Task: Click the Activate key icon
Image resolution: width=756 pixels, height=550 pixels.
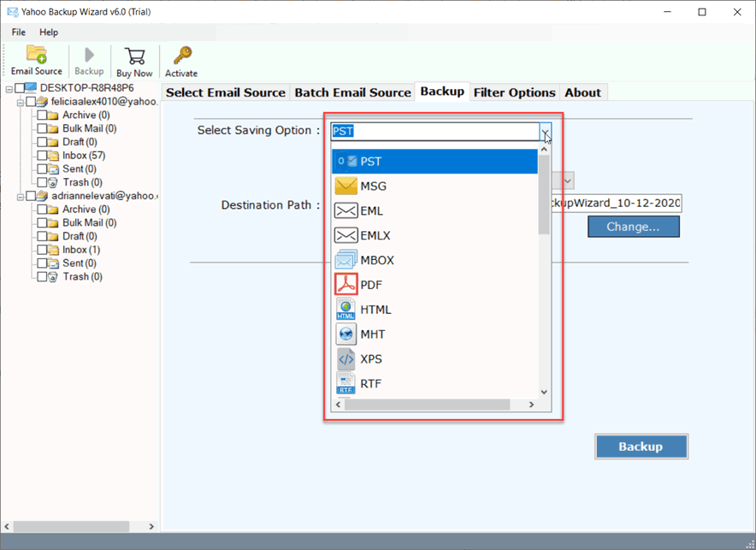Action: pos(181,56)
